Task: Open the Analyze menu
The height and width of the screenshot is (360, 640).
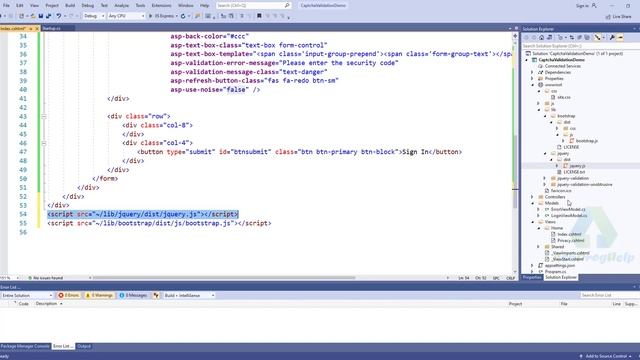Action: point(121,5)
